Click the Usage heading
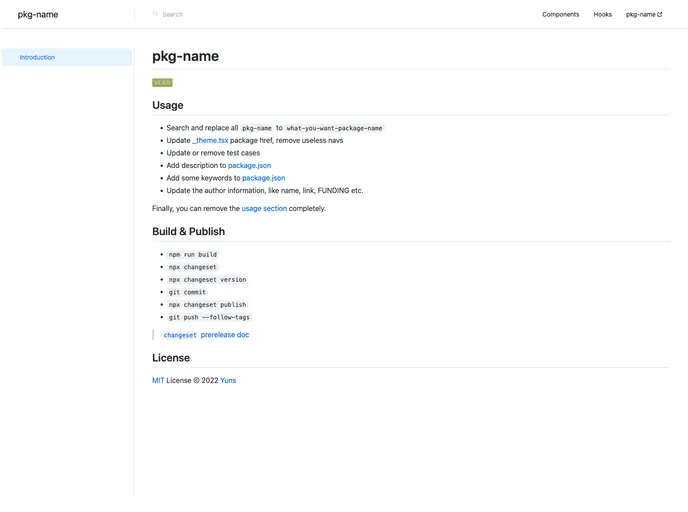The height and width of the screenshot is (512, 688). [168, 105]
